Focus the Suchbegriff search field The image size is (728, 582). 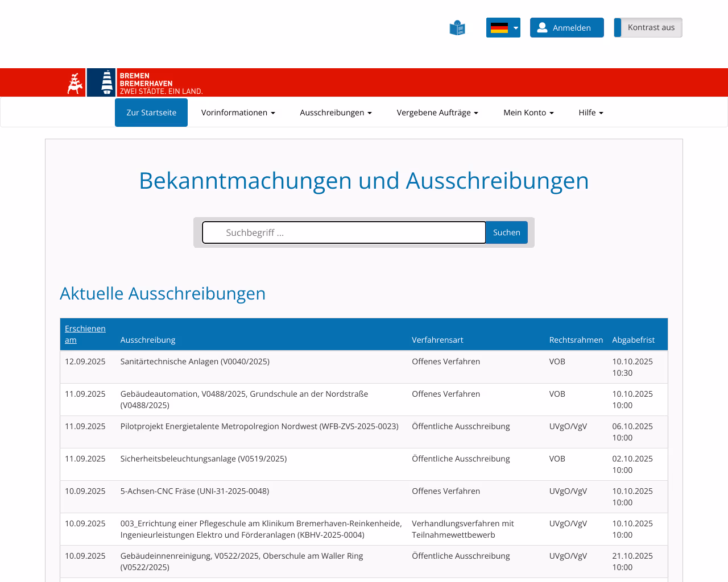(344, 232)
